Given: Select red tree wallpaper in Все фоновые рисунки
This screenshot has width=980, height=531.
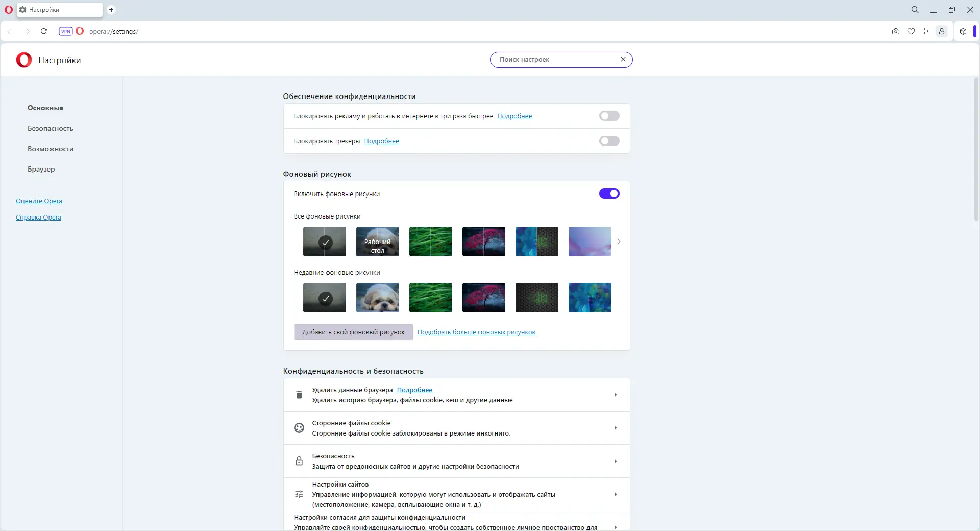Looking at the screenshot, I should click(x=484, y=242).
